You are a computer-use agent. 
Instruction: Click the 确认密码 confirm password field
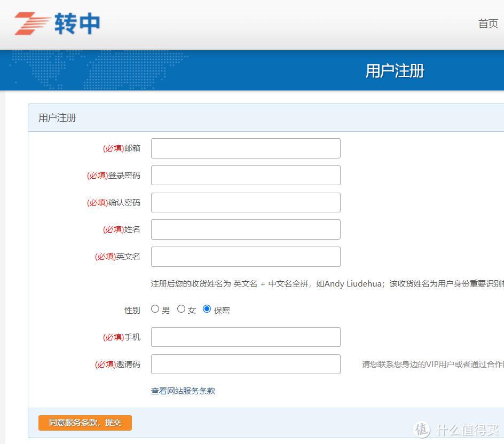click(246, 202)
